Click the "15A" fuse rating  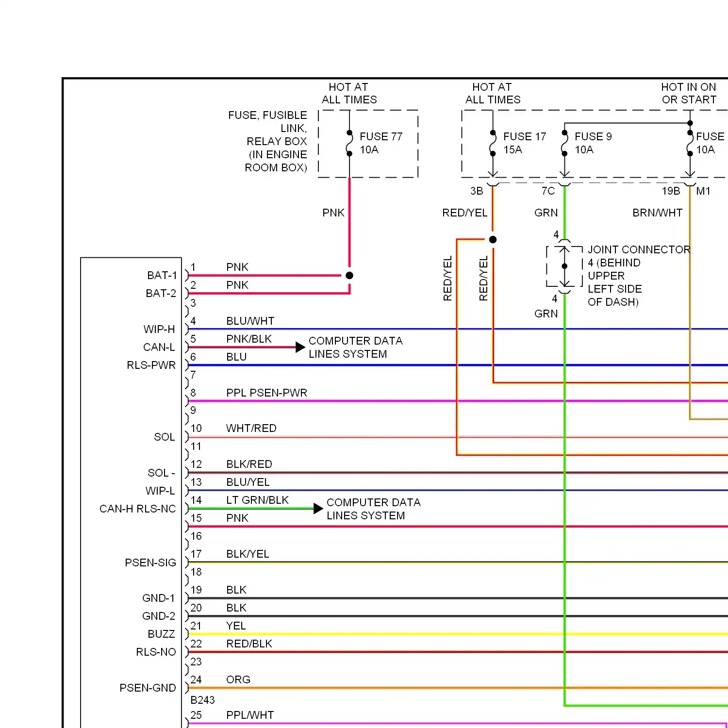(x=513, y=150)
